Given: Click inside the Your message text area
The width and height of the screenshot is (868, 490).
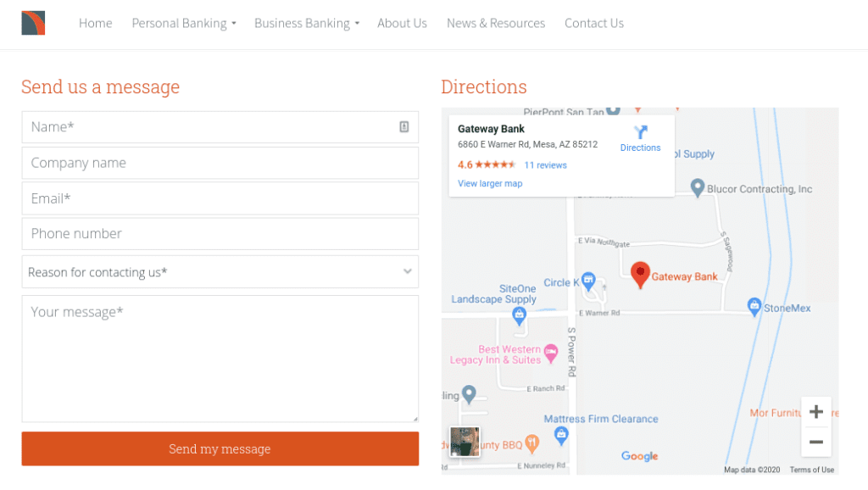Looking at the screenshot, I should click(220, 356).
